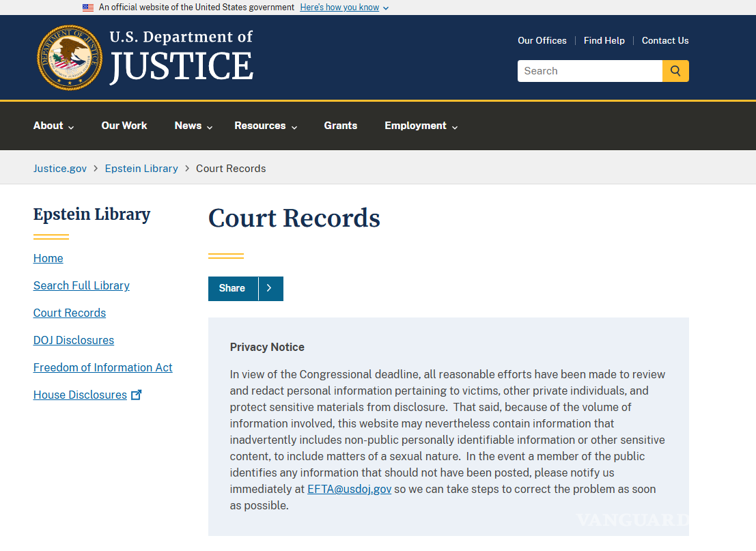This screenshot has height=551, width=756.
Task: Expand "Here's how you know" banner
Action: tap(344, 8)
